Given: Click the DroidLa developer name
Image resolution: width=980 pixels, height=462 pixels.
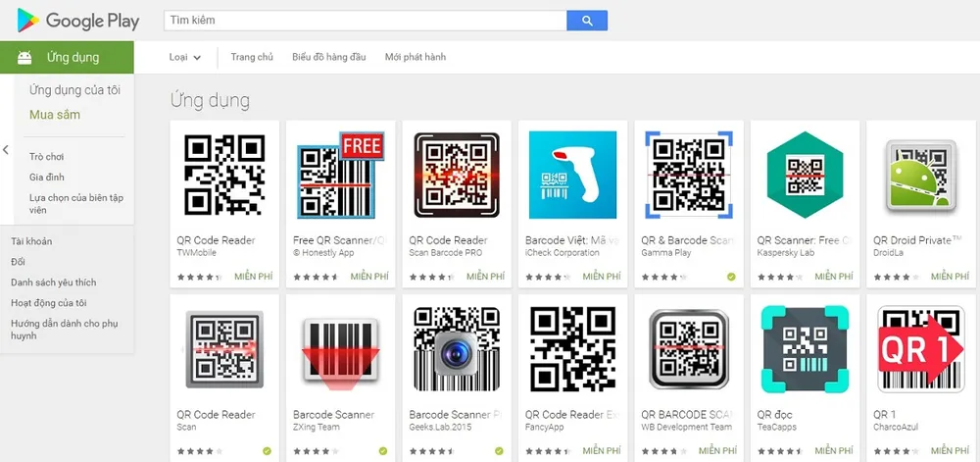Looking at the screenshot, I should pos(888,253).
